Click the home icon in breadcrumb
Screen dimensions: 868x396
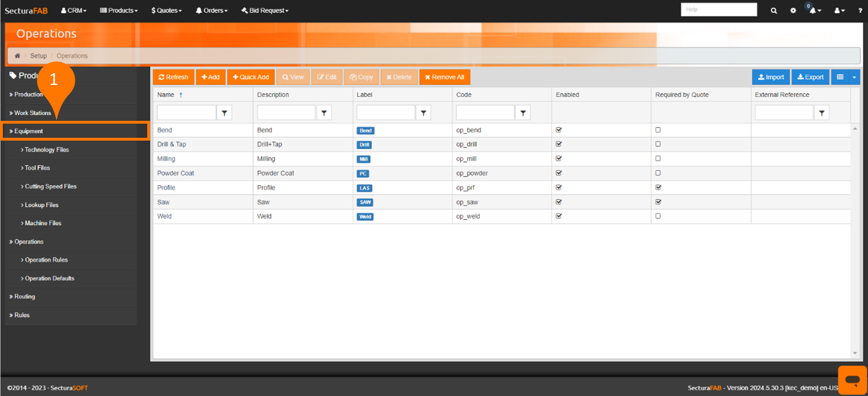click(17, 56)
